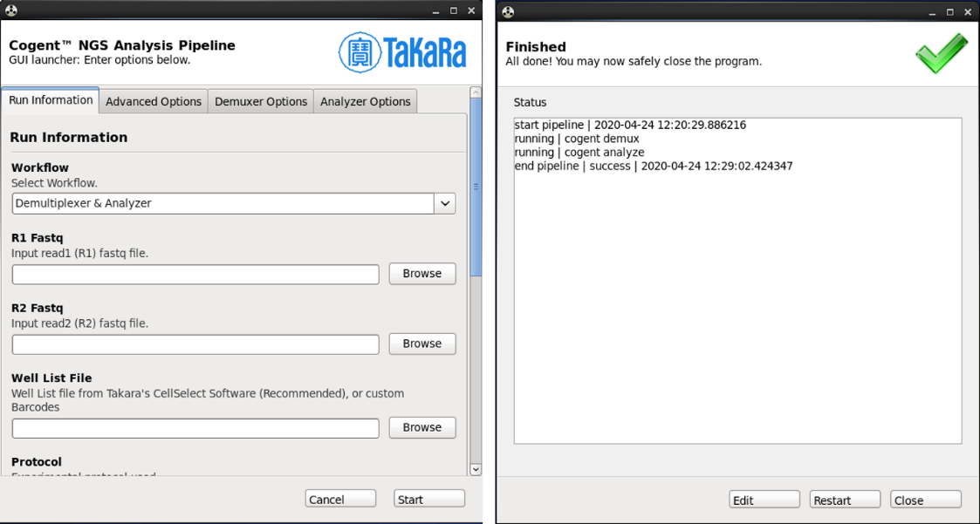Click the scrollbar down arrow in the options panel
This screenshot has width=980, height=524.
tap(476, 469)
